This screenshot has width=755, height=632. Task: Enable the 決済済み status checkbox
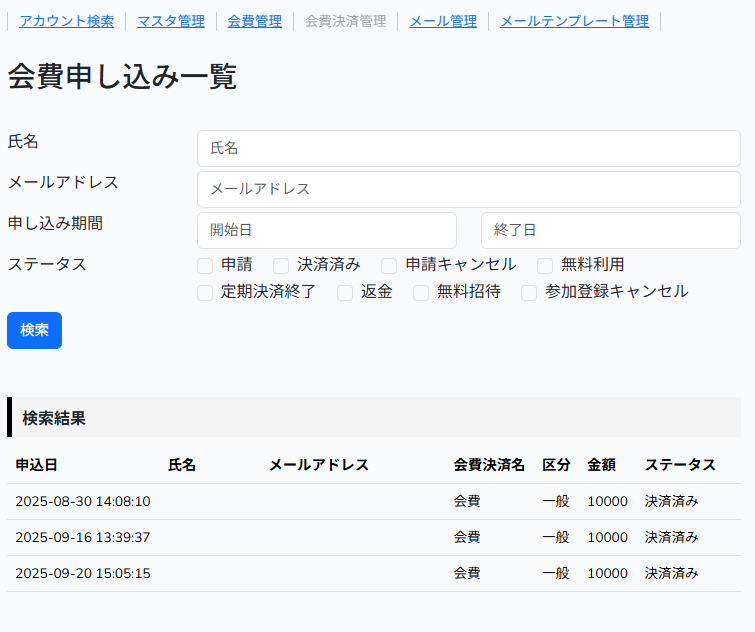pos(281,265)
